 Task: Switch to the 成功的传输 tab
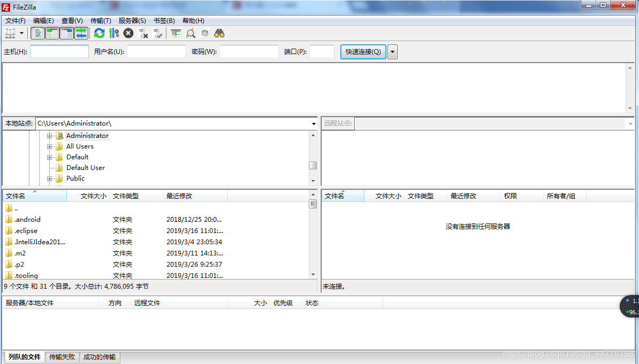[x=99, y=357]
